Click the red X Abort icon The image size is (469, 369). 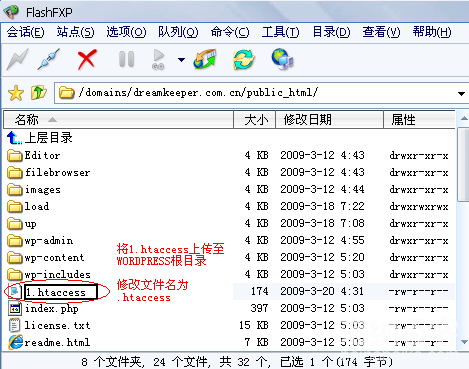click(x=87, y=60)
